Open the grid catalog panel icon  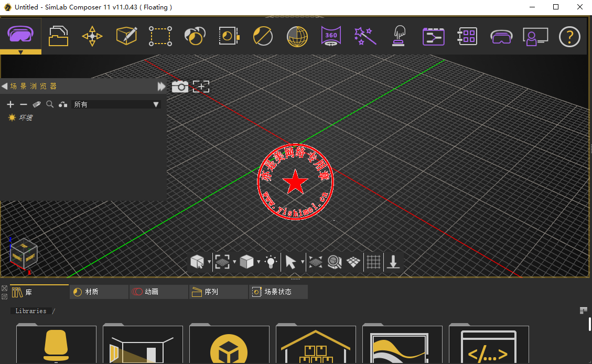(467, 36)
